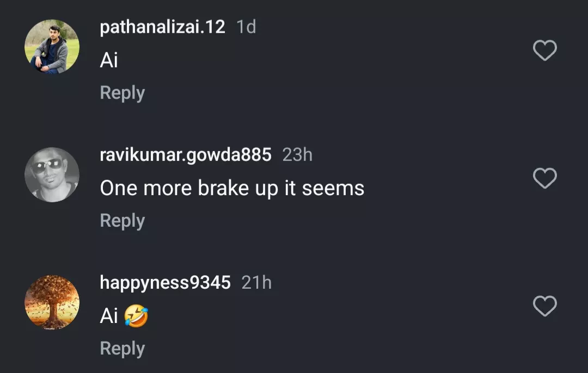Go to ravikumar.gowda885's profile via username
Image resolution: width=588 pixels, height=373 pixels.
pyautogui.click(x=186, y=155)
